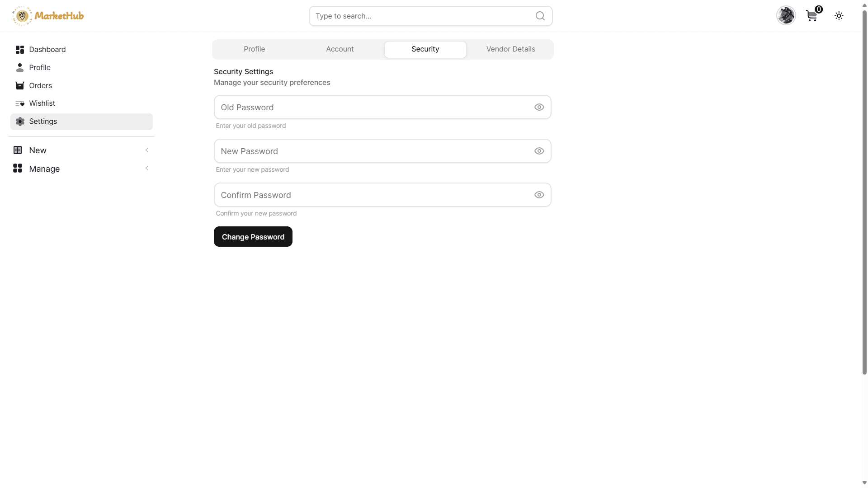Reveal the New Password field contents
The width and height of the screenshot is (868, 488).
pos(539,151)
